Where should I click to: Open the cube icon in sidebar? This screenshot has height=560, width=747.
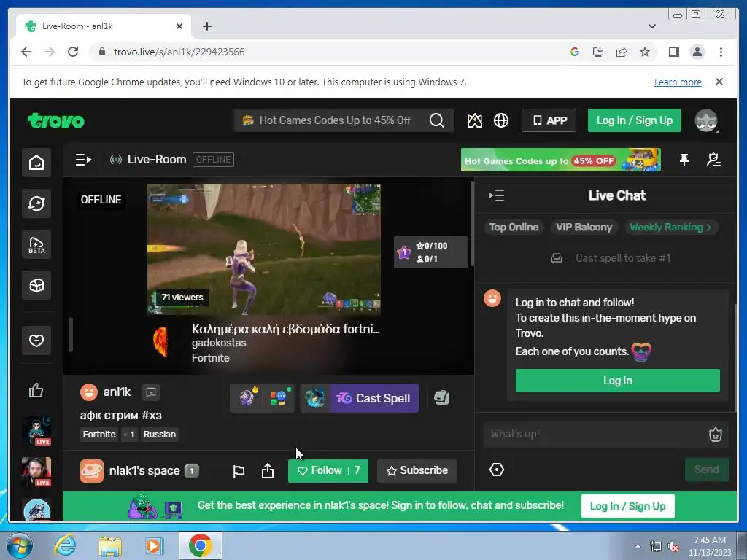pos(36,285)
